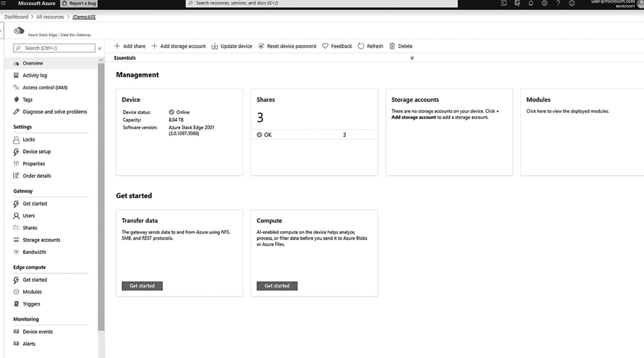
Task: Click the Shares folder icon in the sidebar
Action: pos(16,227)
